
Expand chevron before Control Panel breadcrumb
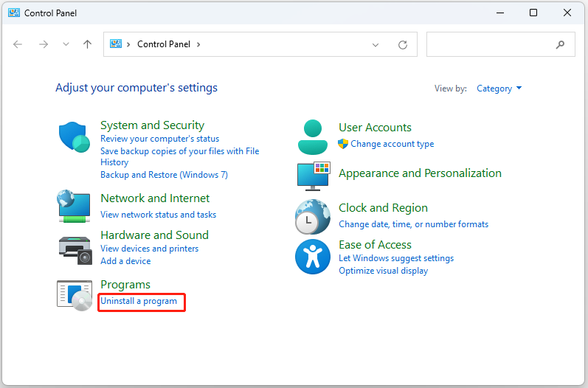point(128,44)
